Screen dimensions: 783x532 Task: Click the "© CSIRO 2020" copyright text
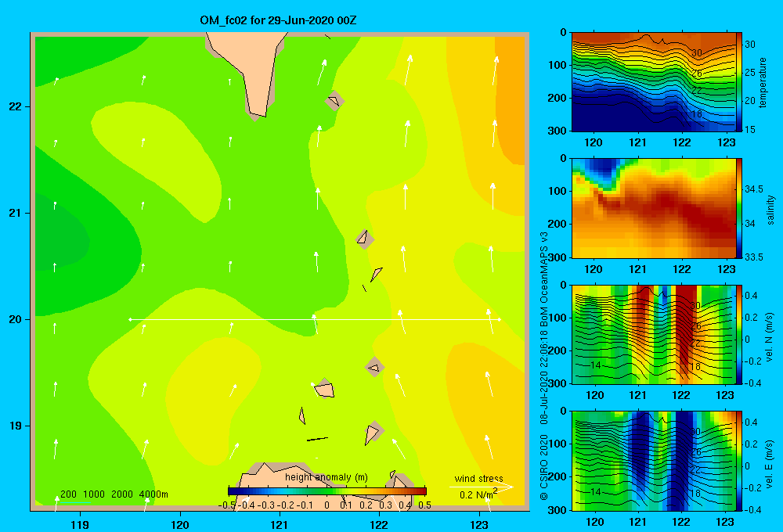pyautogui.click(x=544, y=467)
